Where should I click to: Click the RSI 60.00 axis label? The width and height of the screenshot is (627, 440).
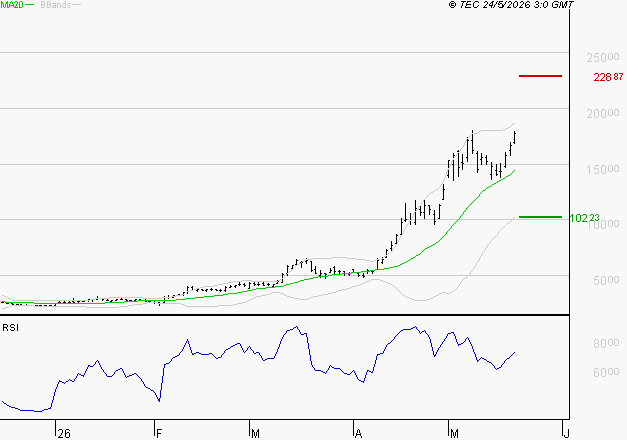606,373
